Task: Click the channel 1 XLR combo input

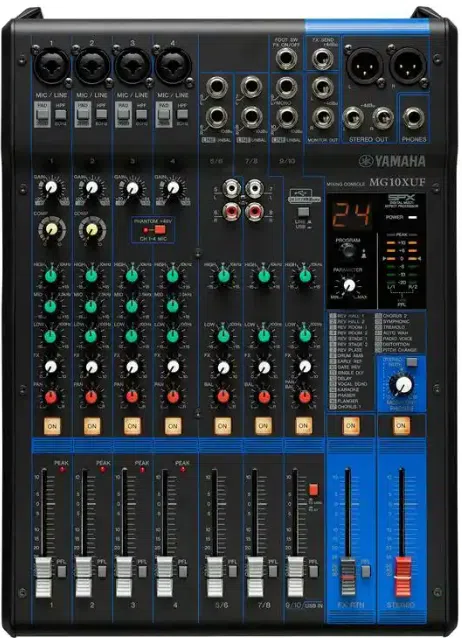Action: (51, 65)
